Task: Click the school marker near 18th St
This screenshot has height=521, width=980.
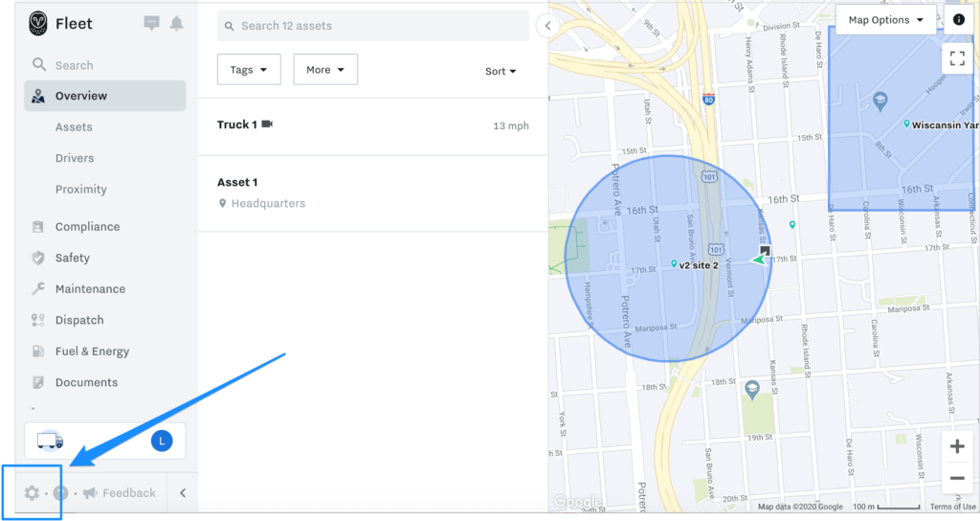Action: [x=752, y=391]
